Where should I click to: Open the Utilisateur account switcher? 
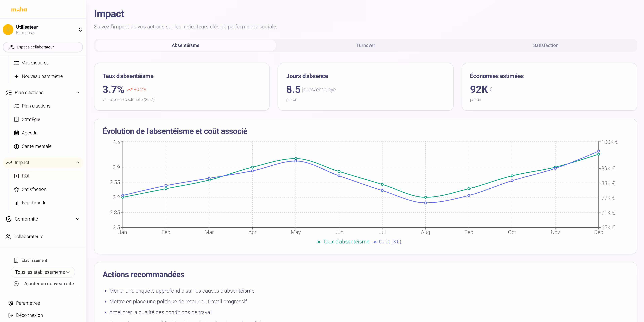(80, 29)
